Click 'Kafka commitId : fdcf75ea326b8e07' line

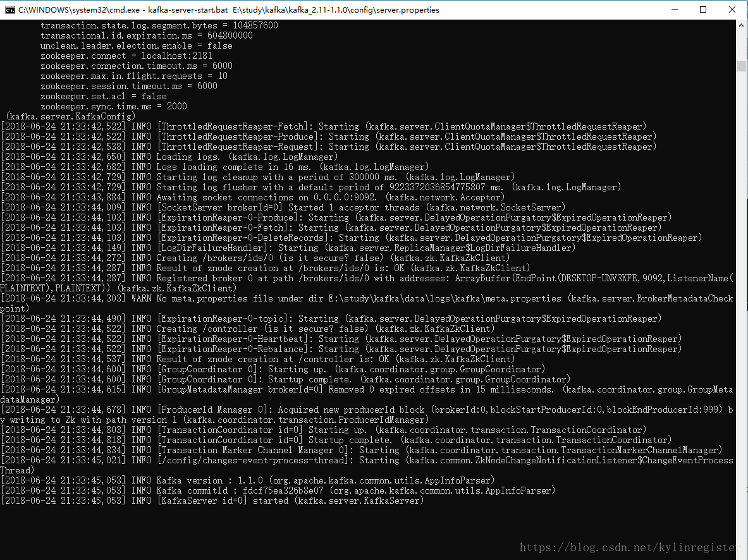[x=278, y=491]
